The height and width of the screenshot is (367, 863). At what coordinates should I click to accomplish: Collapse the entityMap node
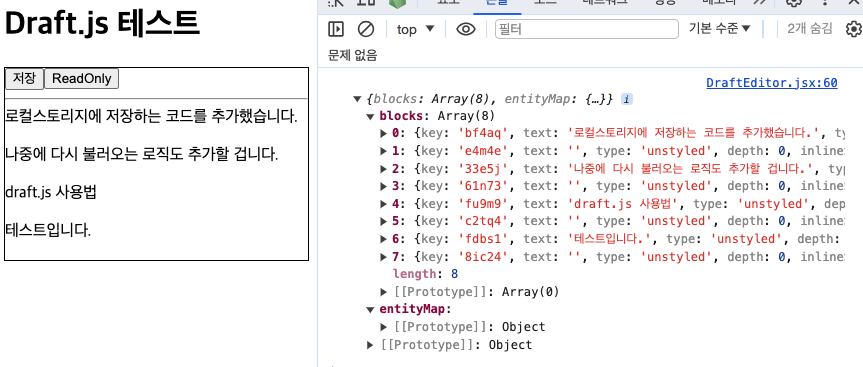click(370, 309)
